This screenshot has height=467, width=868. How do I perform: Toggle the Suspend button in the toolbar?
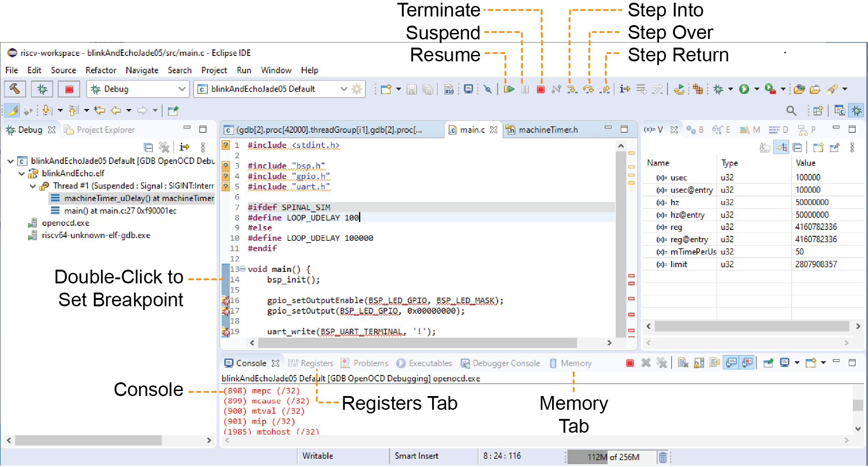pos(525,89)
